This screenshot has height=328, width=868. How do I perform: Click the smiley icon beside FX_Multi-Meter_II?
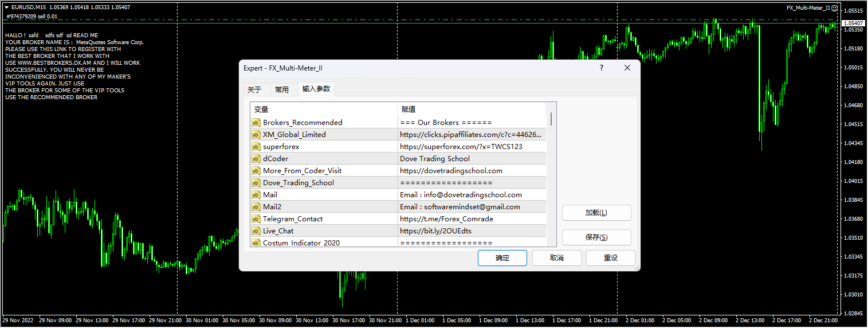point(835,8)
